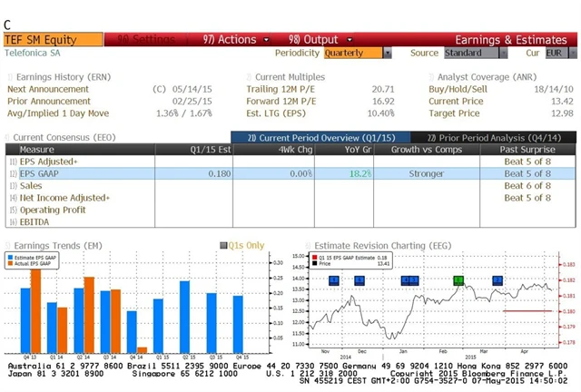
Task: Open the Output menu
Action: coord(312,40)
